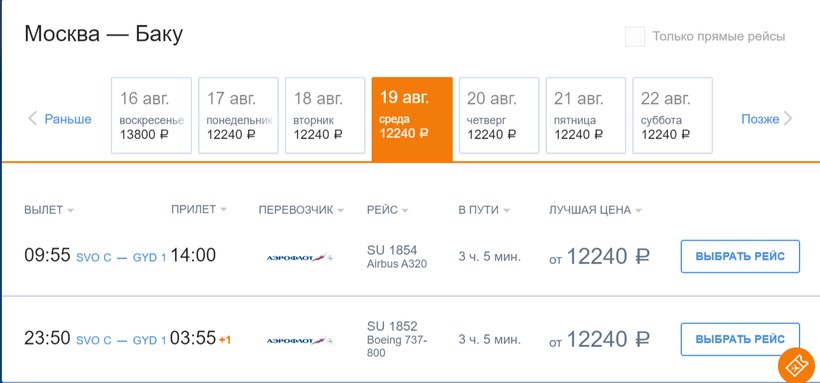820x383 pixels.
Task: Click Aeroflot logo for flight SU 1854
Action: pos(300,257)
